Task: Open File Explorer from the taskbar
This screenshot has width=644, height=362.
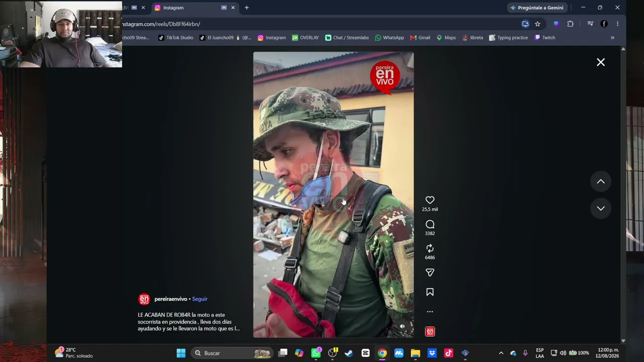Action: [416, 353]
